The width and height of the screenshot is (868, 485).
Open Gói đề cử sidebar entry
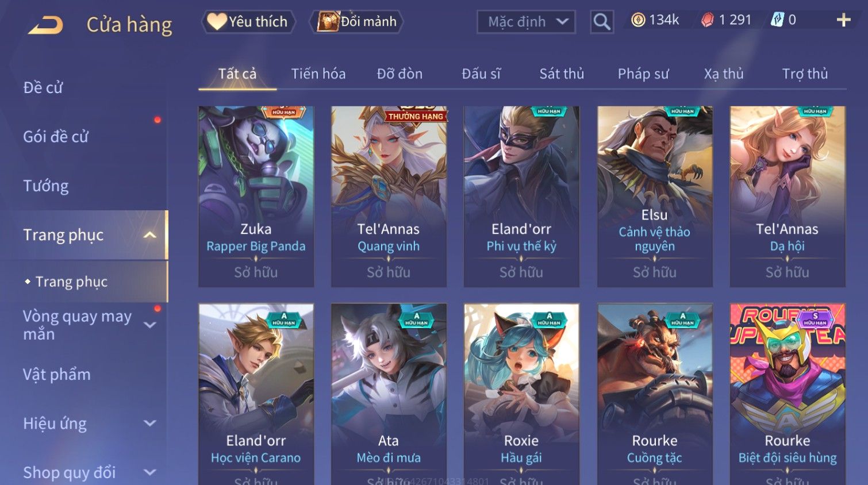pyautogui.click(x=56, y=137)
